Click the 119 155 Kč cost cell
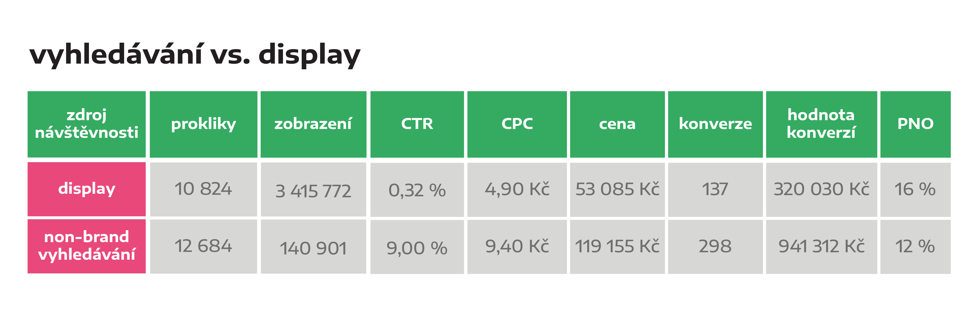The height and width of the screenshot is (310, 980). (x=617, y=247)
